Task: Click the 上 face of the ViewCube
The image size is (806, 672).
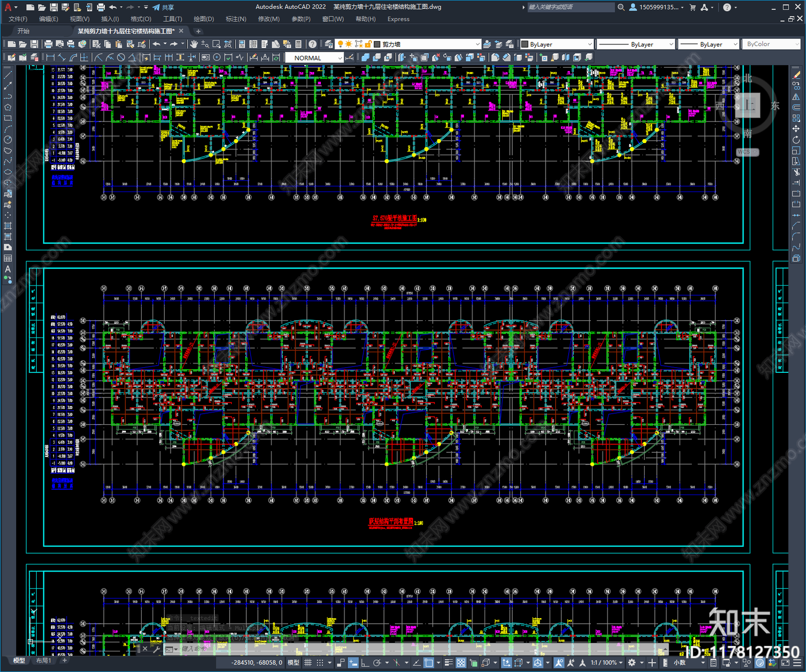Action: click(747, 106)
